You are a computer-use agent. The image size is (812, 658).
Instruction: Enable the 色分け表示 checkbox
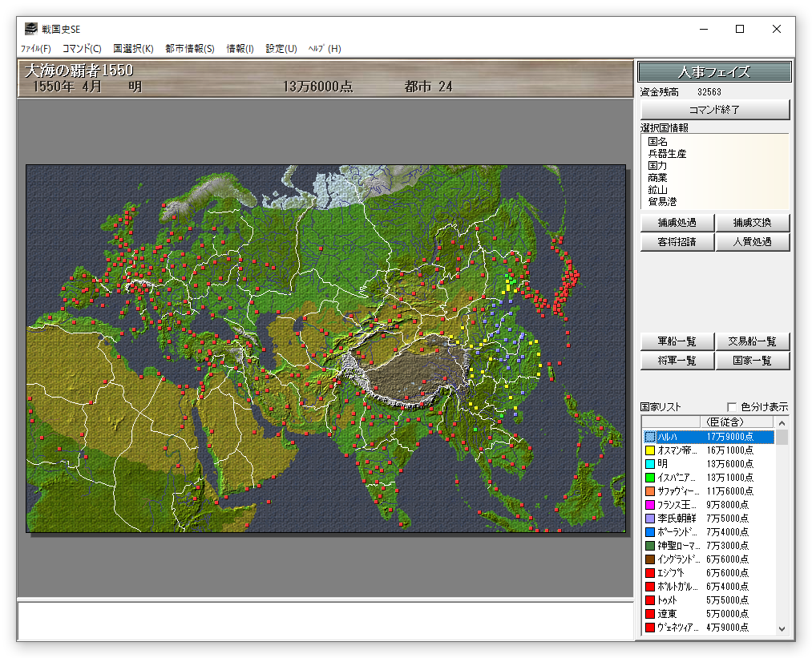[x=732, y=407]
